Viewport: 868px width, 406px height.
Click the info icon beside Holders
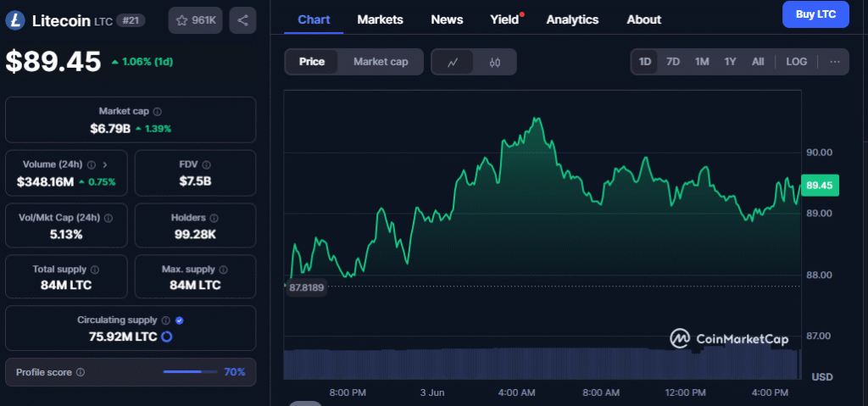tap(214, 218)
